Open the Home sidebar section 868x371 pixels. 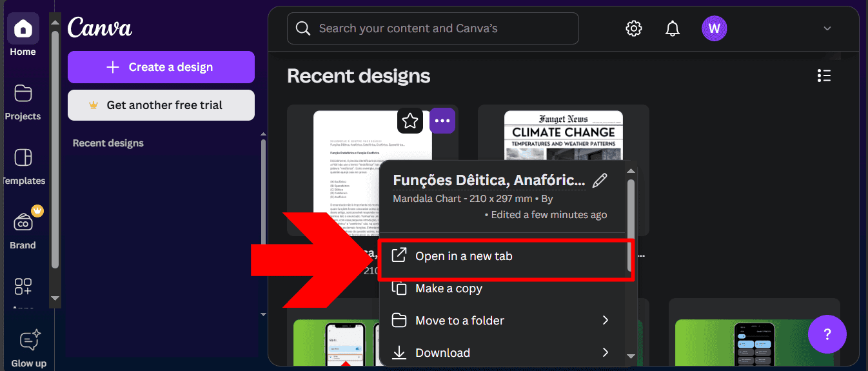23,35
